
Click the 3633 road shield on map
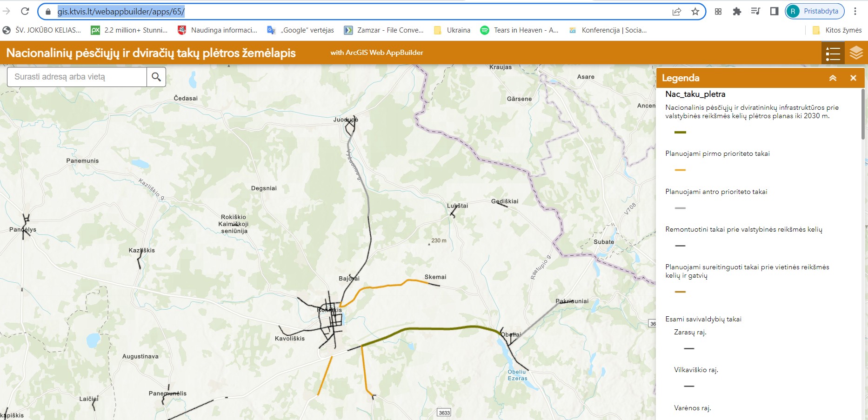(444, 413)
